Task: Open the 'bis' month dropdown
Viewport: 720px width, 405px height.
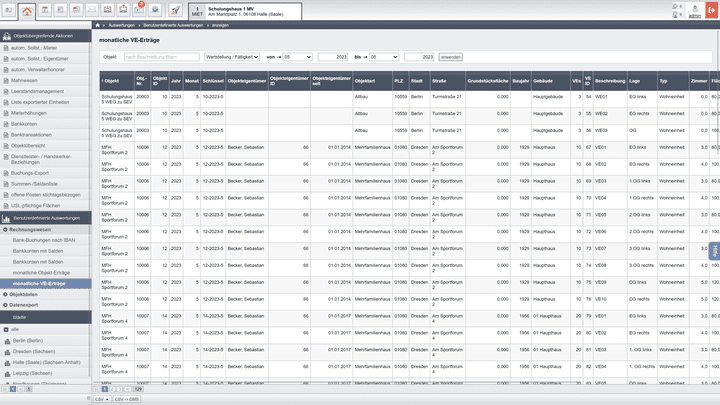Action: click(x=385, y=58)
